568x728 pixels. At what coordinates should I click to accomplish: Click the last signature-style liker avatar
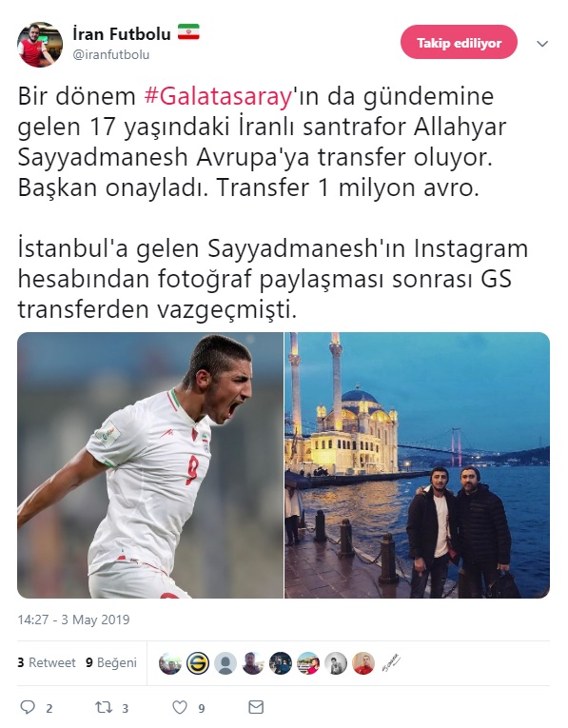(x=391, y=663)
